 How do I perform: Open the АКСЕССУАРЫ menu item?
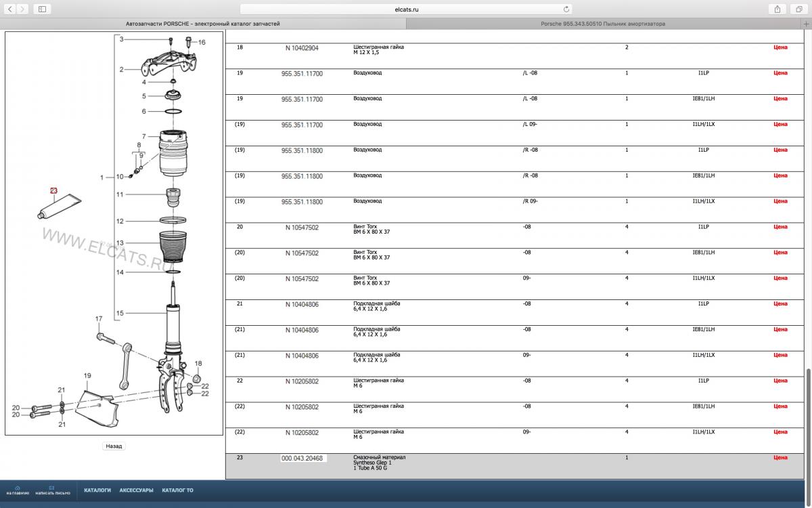[136, 490]
